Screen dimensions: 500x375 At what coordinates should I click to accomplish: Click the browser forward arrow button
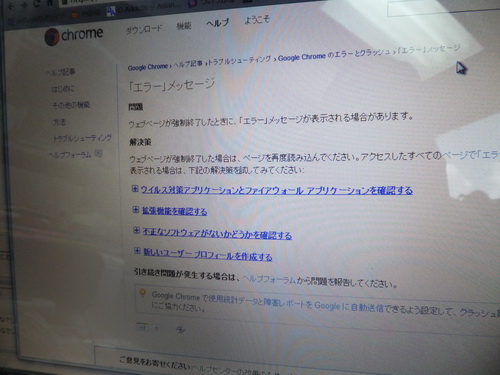24,5
